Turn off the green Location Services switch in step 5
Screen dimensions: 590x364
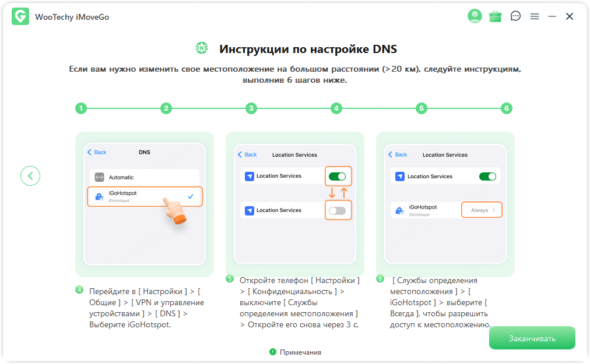click(338, 175)
